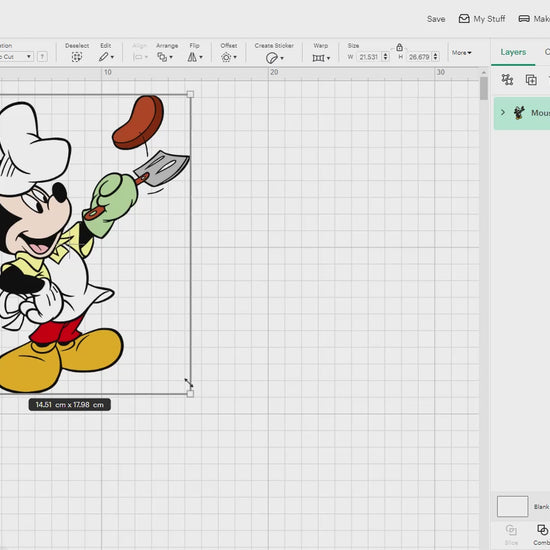
Task: Click the Deselect icon
Action: coord(76,57)
